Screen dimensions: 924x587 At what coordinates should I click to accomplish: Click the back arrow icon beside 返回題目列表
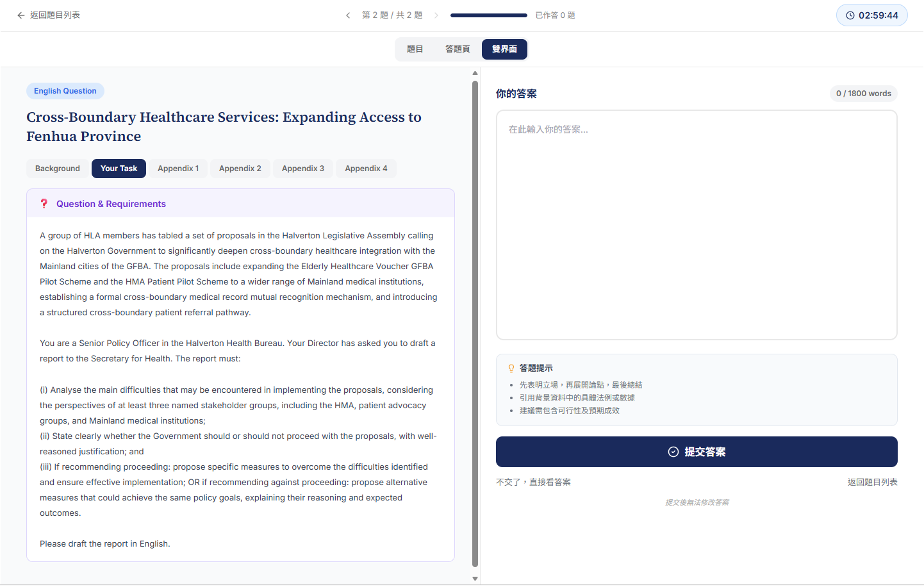click(21, 15)
